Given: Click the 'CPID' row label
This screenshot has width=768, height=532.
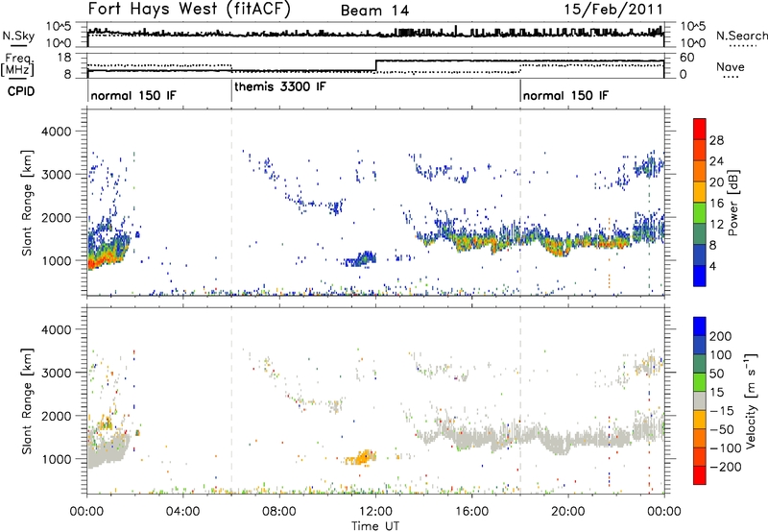Looking at the screenshot, I should [x=21, y=91].
